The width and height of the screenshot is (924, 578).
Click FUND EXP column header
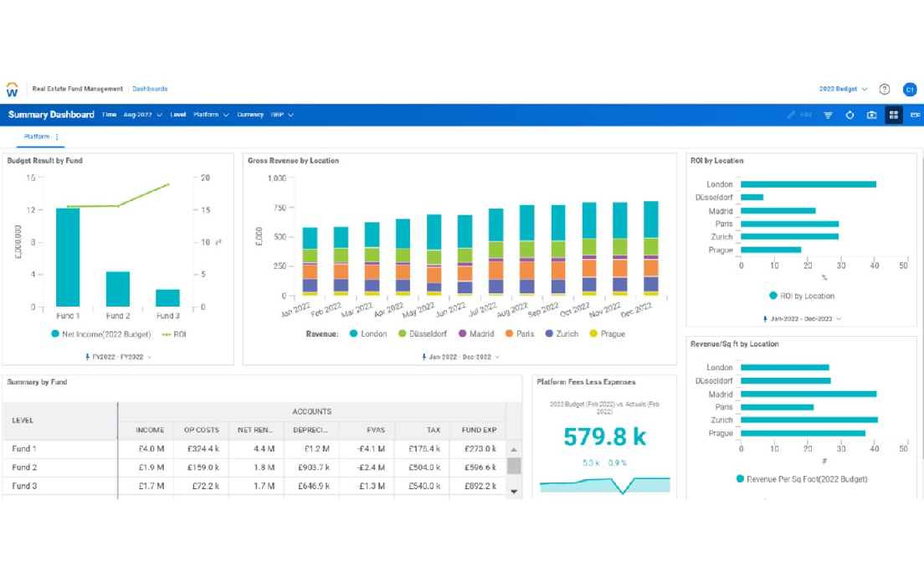coord(479,430)
